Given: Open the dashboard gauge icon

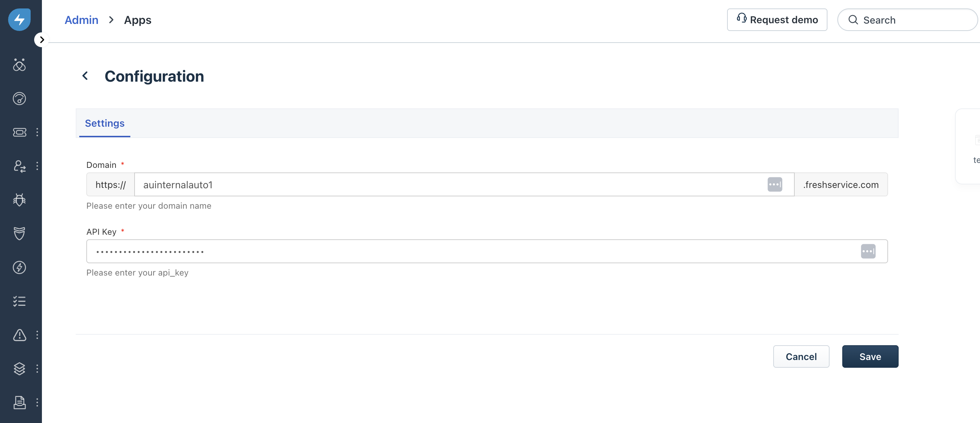Looking at the screenshot, I should 19,99.
